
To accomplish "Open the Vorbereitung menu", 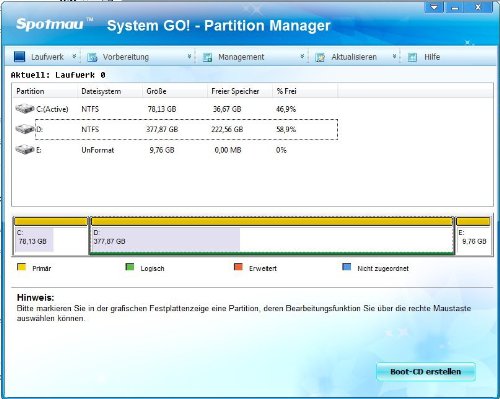I will pos(126,57).
